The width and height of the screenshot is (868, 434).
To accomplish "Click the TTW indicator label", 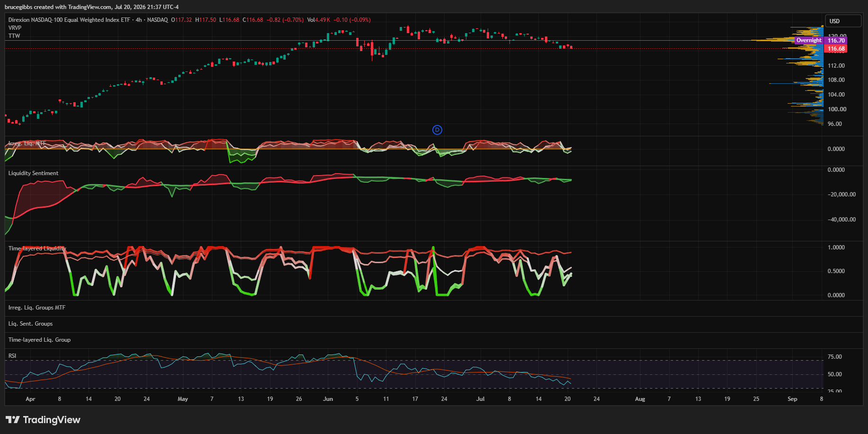I will 14,36.
